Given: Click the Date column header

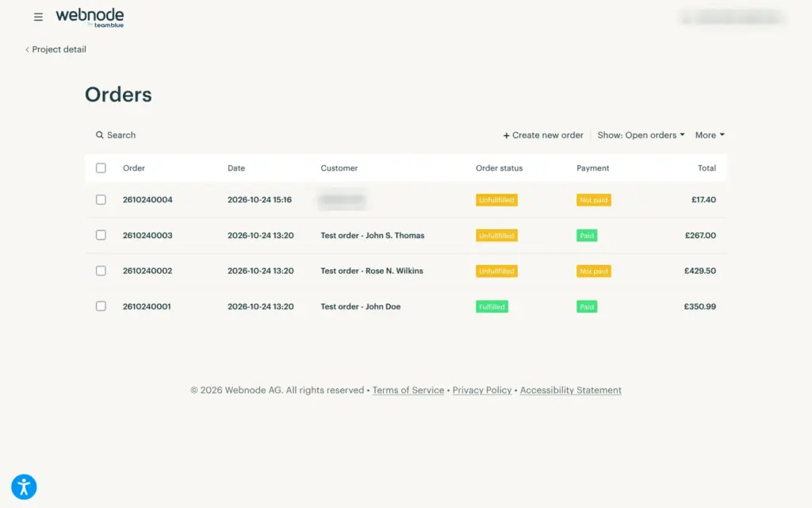Looking at the screenshot, I should pyautogui.click(x=236, y=168).
